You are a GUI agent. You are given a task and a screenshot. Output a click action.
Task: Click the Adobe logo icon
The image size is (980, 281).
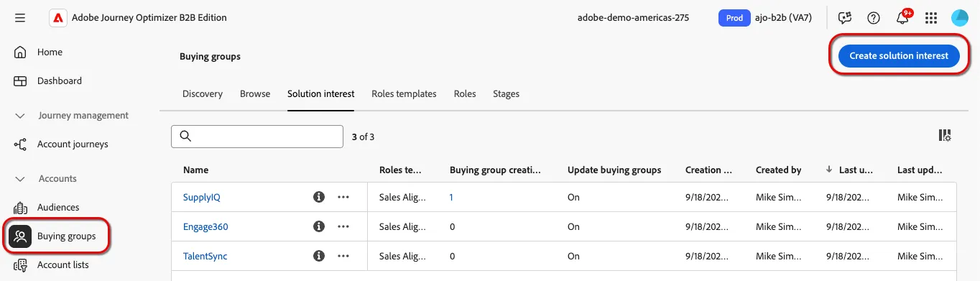[x=58, y=18]
